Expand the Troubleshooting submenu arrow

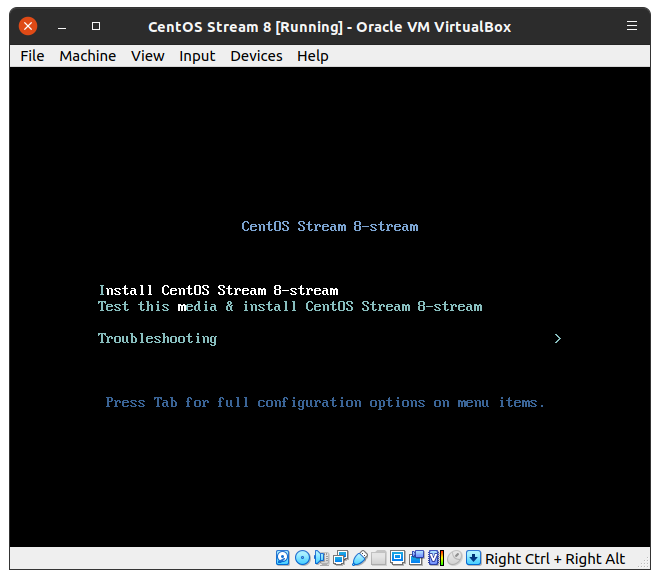[557, 339]
